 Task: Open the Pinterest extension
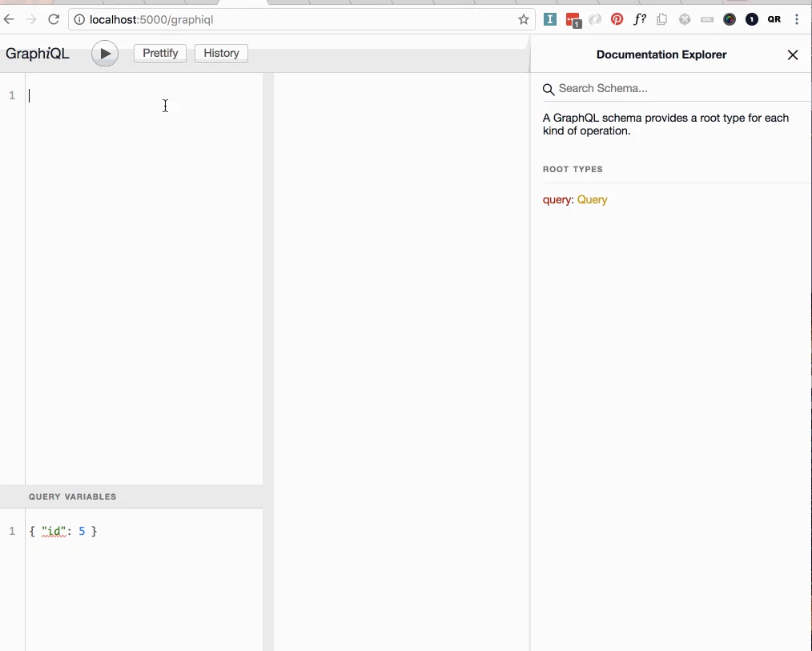[617, 20]
